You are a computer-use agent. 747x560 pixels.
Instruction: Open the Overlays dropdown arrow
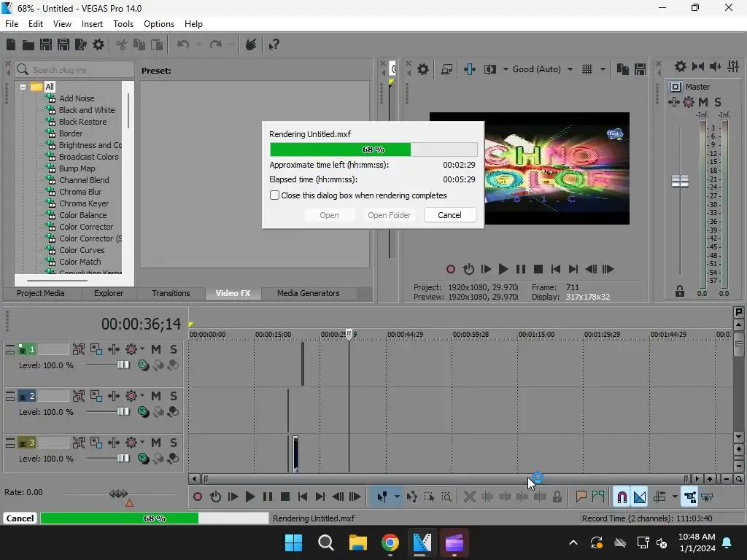click(603, 69)
